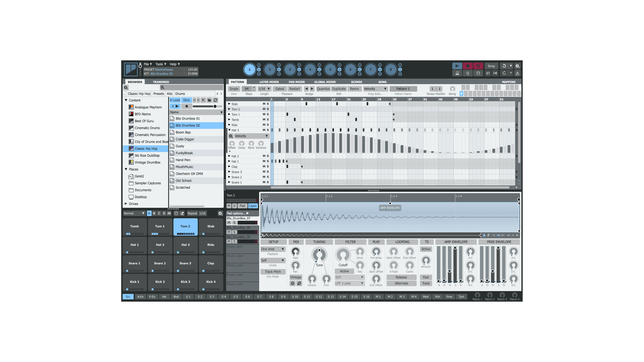Adjust the Free Envelope hold slider
Viewport: 644px width, 362px height.
pyautogui.click(x=493, y=264)
